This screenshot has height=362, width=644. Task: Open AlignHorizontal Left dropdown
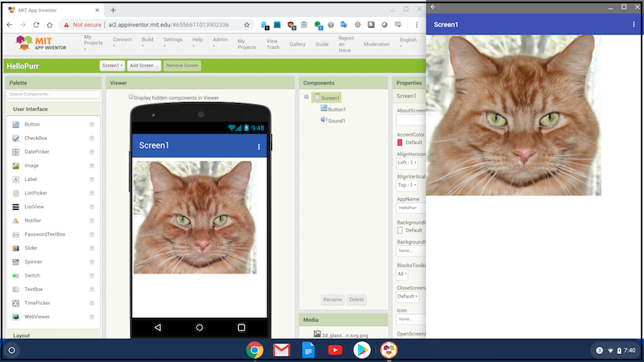tap(407, 162)
